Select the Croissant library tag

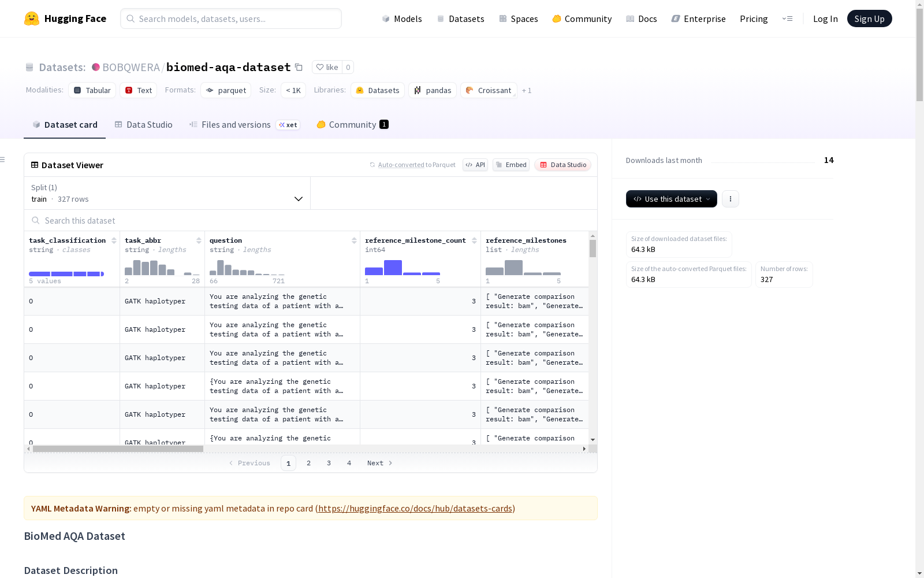[x=489, y=90]
